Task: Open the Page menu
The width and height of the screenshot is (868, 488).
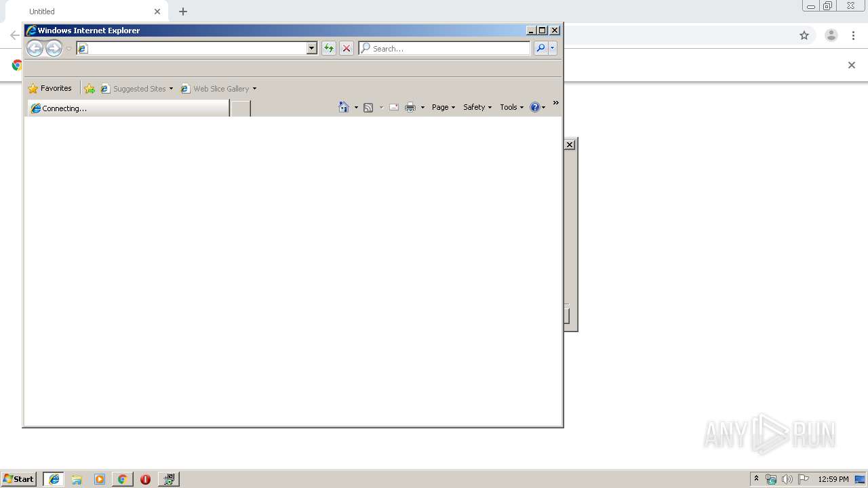Action: (443, 107)
